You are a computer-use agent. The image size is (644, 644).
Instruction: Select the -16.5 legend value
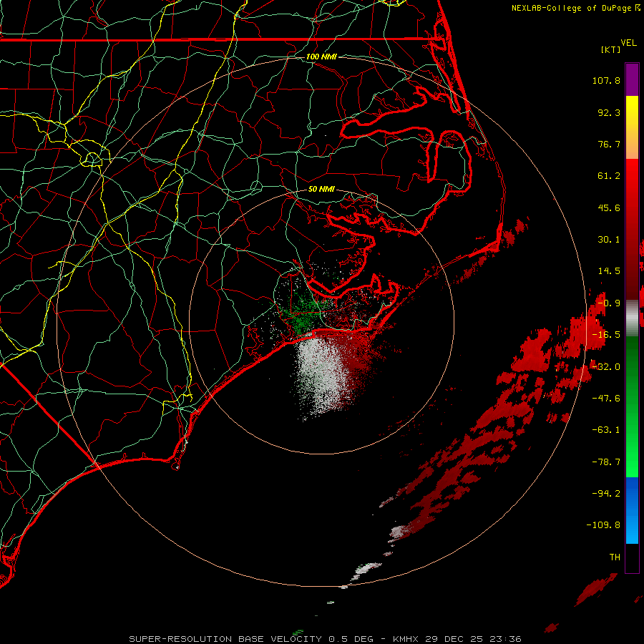point(606,335)
